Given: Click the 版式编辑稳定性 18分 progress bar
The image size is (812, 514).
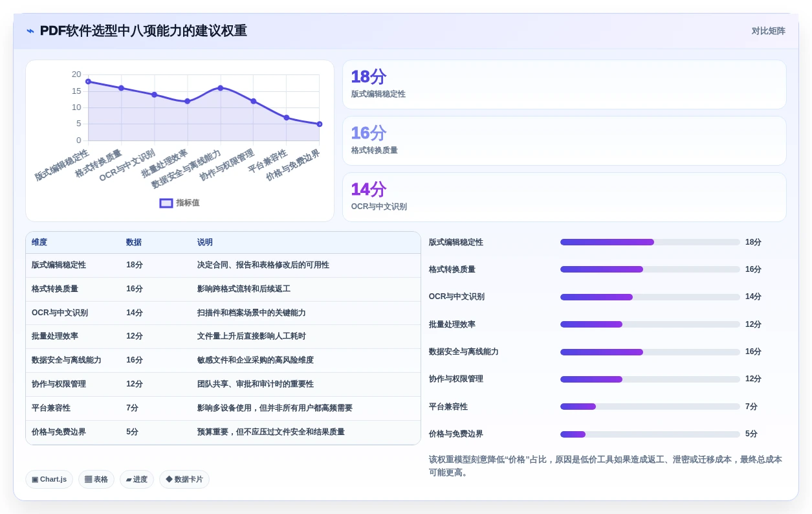Looking at the screenshot, I should tap(650, 242).
